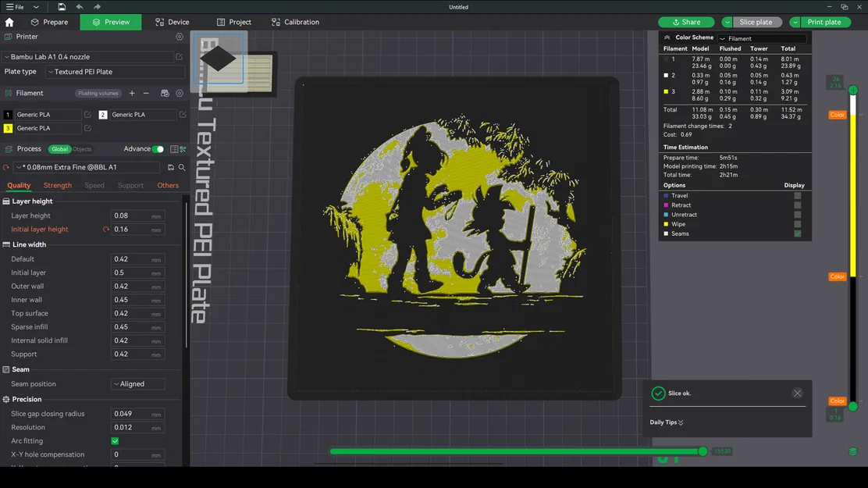Open printer settings gear icon
The width and height of the screenshot is (868, 488).
pos(180,37)
